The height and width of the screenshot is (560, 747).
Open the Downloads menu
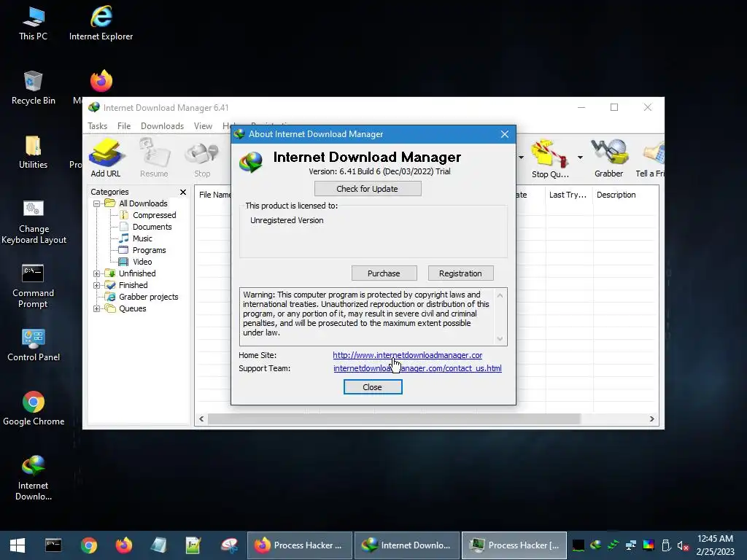pos(162,126)
